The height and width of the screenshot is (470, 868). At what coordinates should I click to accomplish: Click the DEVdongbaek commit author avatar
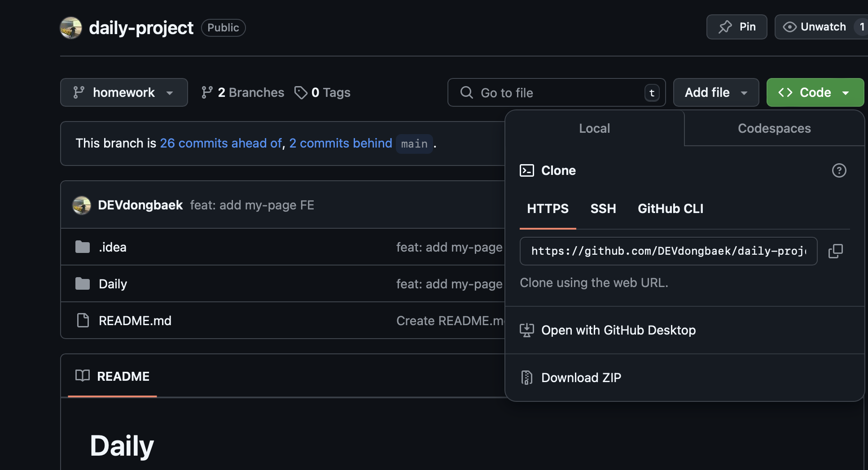(x=82, y=205)
